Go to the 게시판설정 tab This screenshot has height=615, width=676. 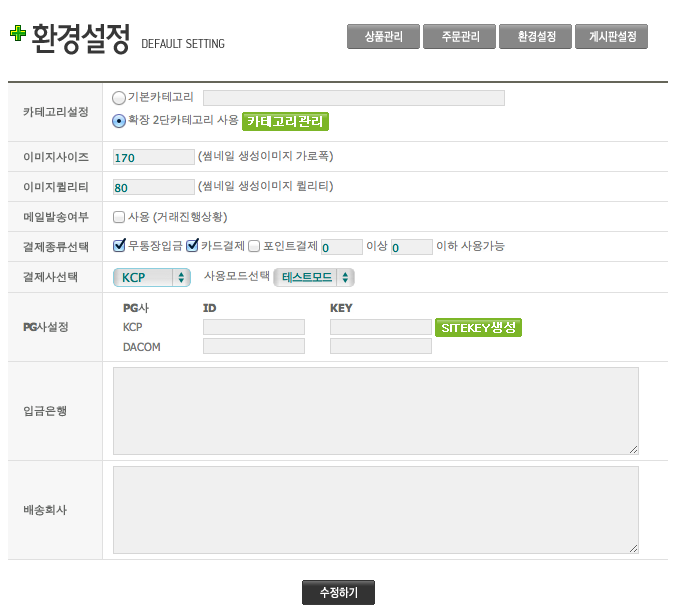tap(611, 37)
